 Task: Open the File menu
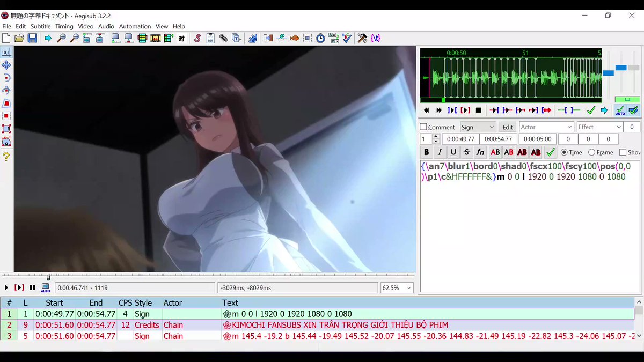6,26
